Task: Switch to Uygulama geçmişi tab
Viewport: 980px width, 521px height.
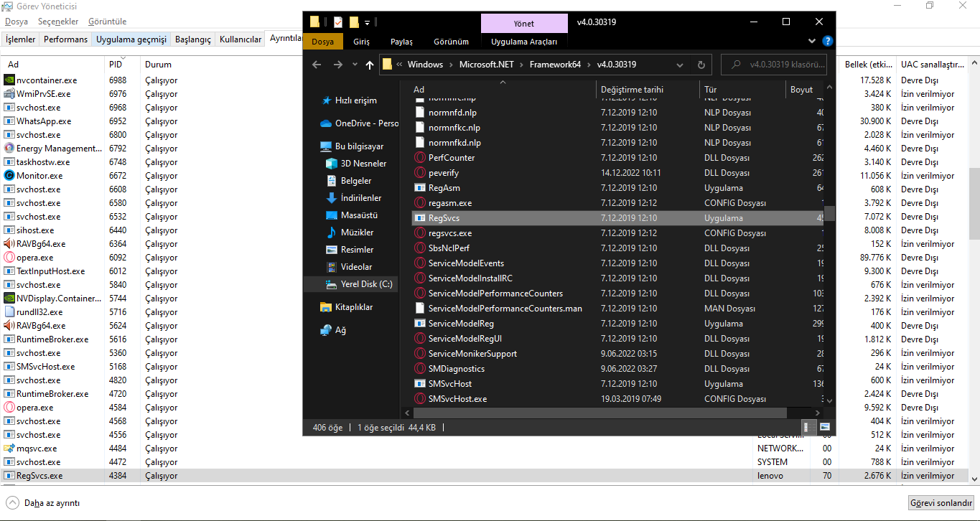Action: [x=131, y=39]
